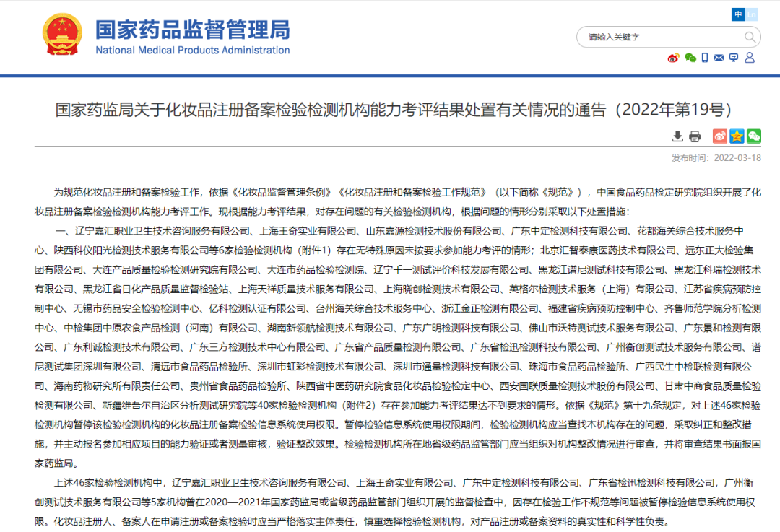Click the 国家药品监督管理局 site title
The image size is (780, 532).
(x=193, y=30)
